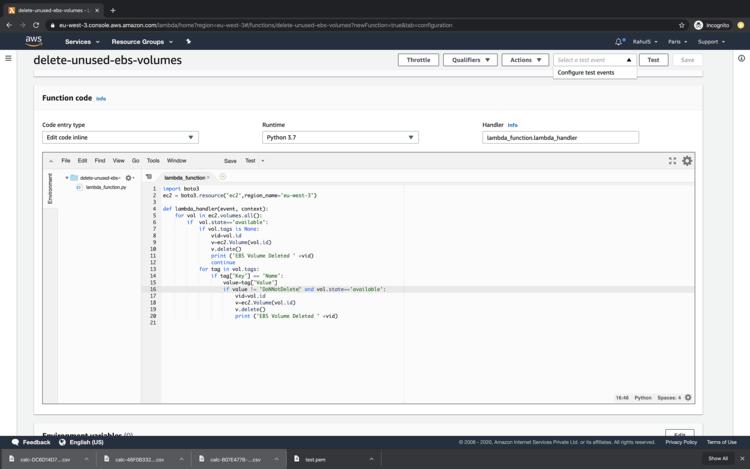Screen dimensions: 750x469
Task: Open the hamburger side navigation menu
Action: (9, 59)
